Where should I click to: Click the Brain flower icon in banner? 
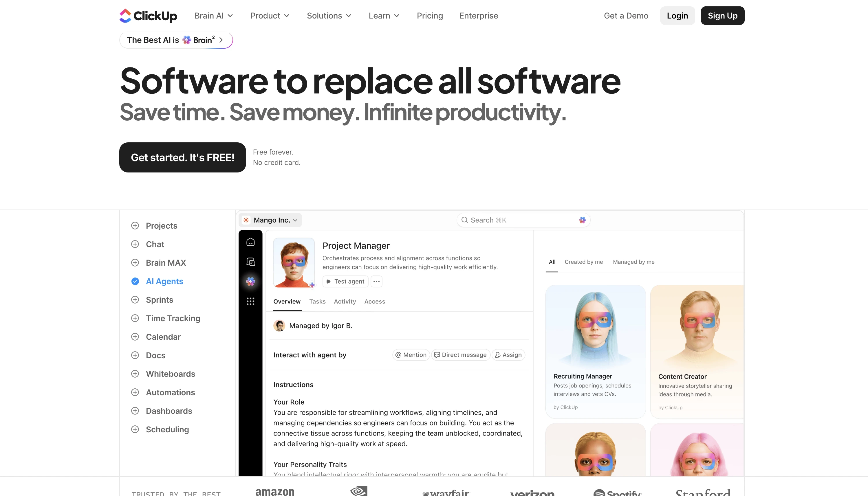(186, 40)
